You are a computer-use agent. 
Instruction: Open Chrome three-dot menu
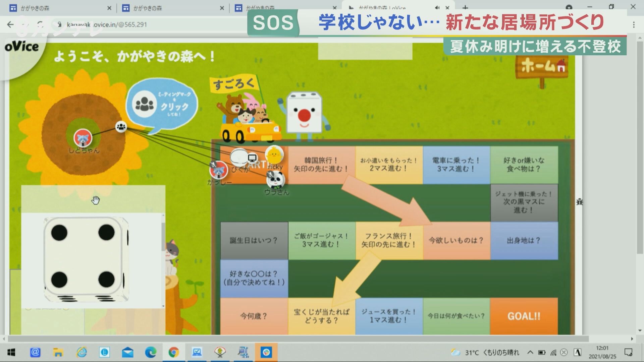(634, 25)
